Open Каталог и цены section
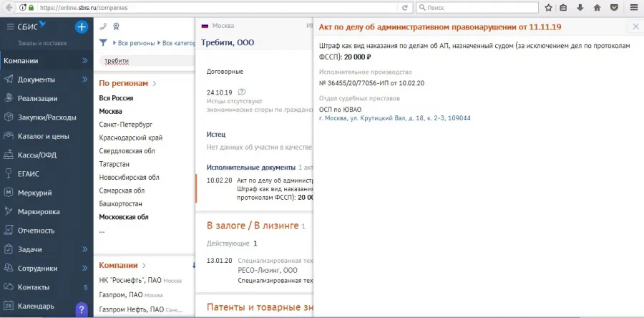 43,136
